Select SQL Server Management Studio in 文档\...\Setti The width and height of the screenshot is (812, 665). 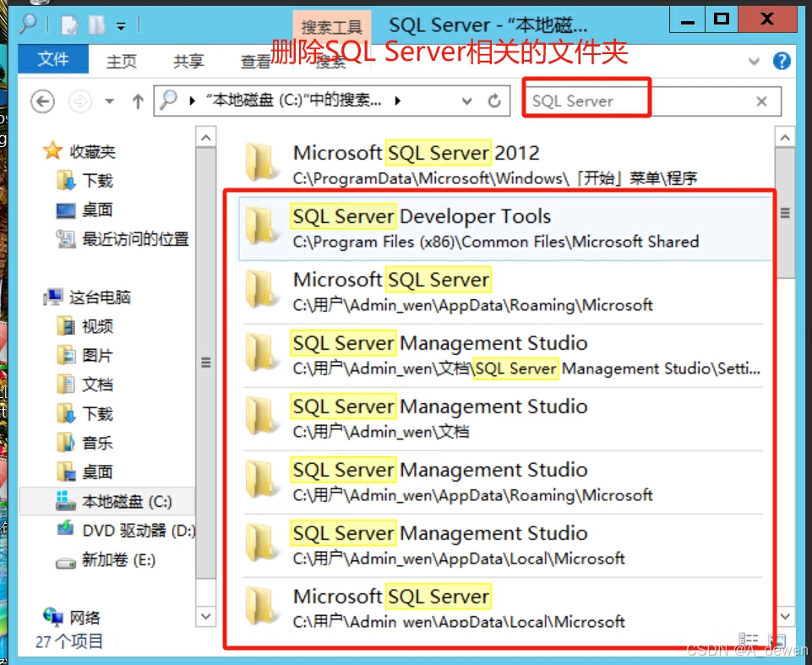pyautogui.click(x=502, y=355)
